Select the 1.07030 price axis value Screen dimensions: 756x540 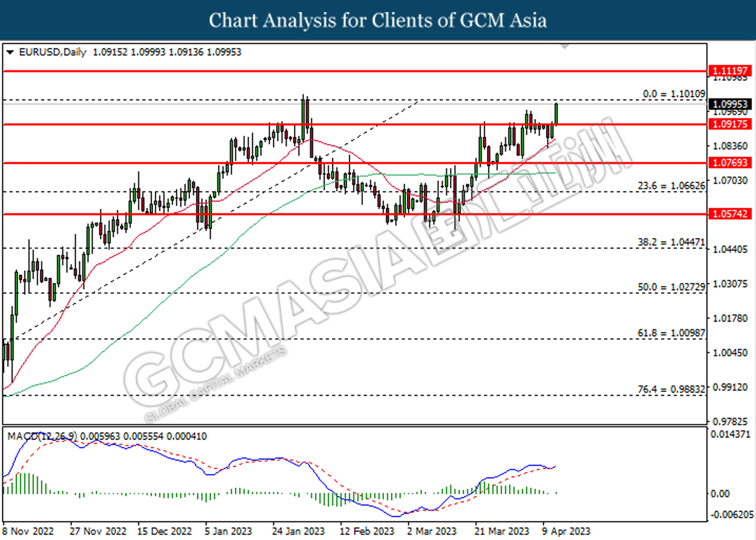[730, 181]
